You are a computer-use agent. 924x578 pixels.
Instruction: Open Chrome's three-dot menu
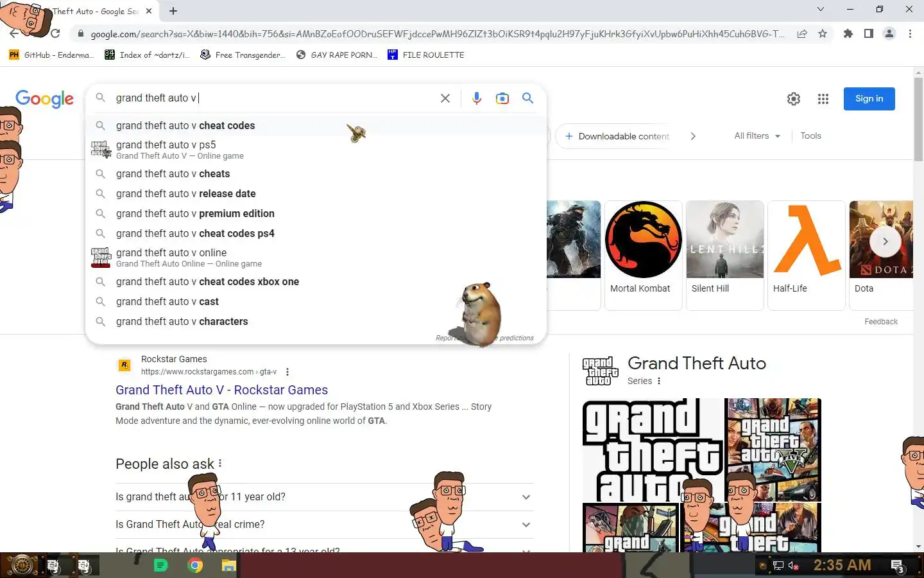(910, 33)
